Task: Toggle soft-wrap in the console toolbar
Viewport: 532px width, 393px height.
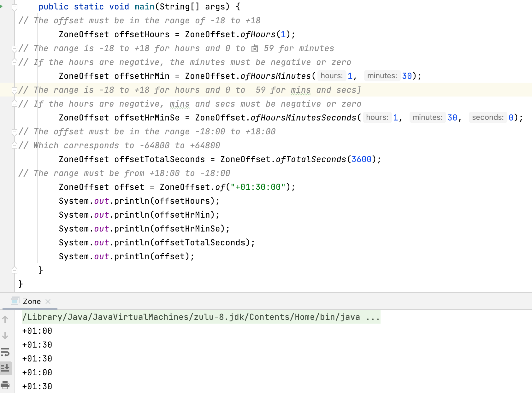Action: [x=5, y=352]
